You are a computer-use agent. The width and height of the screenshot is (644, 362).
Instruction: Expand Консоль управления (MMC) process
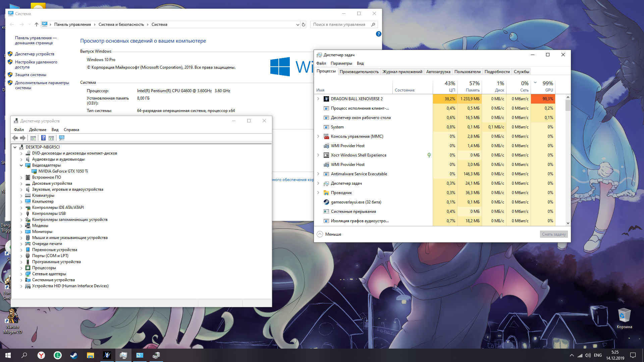[x=318, y=136]
